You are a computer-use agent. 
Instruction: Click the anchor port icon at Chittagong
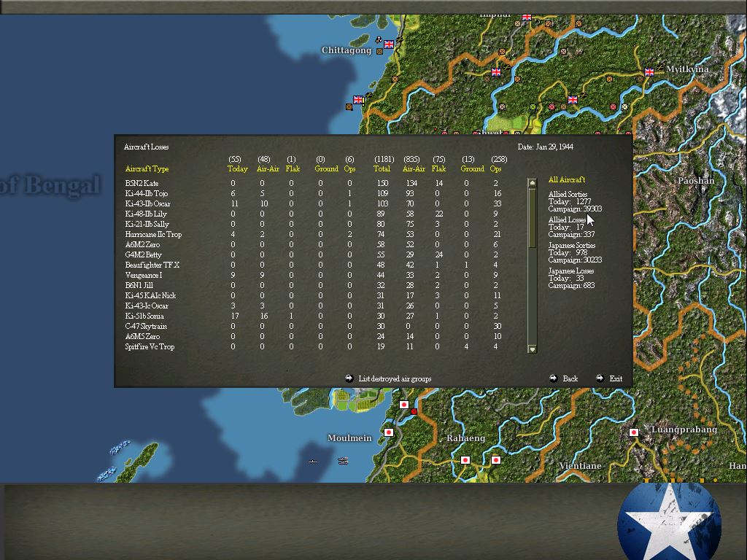(x=379, y=39)
